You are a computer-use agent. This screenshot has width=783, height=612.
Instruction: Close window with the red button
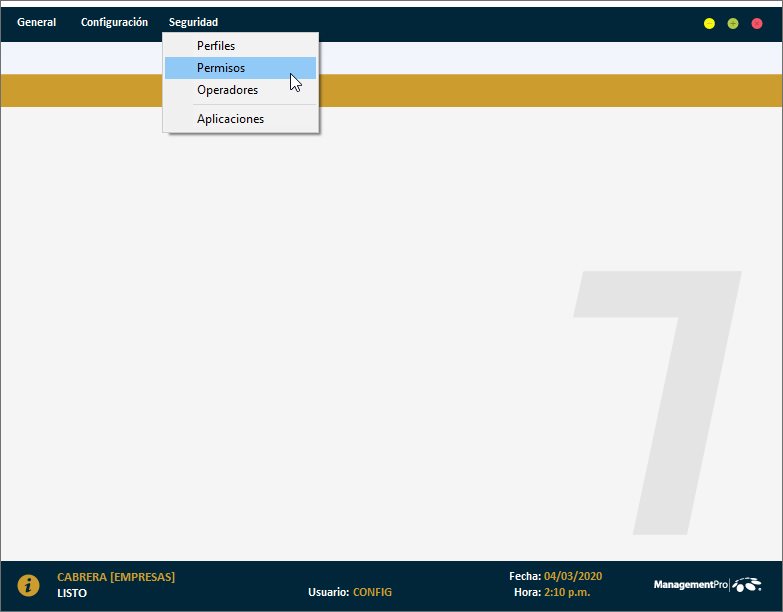point(757,23)
